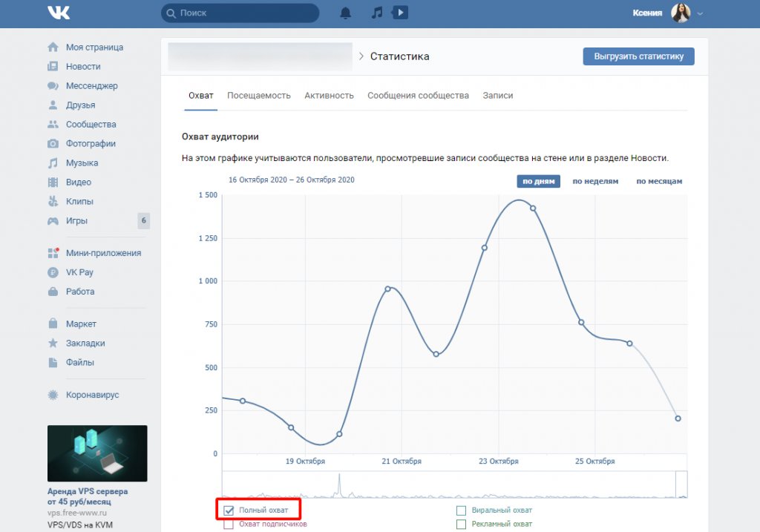The height and width of the screenshot is (532, 760).
Task: Click the video player icon in header
Action: tap(400, 13)
